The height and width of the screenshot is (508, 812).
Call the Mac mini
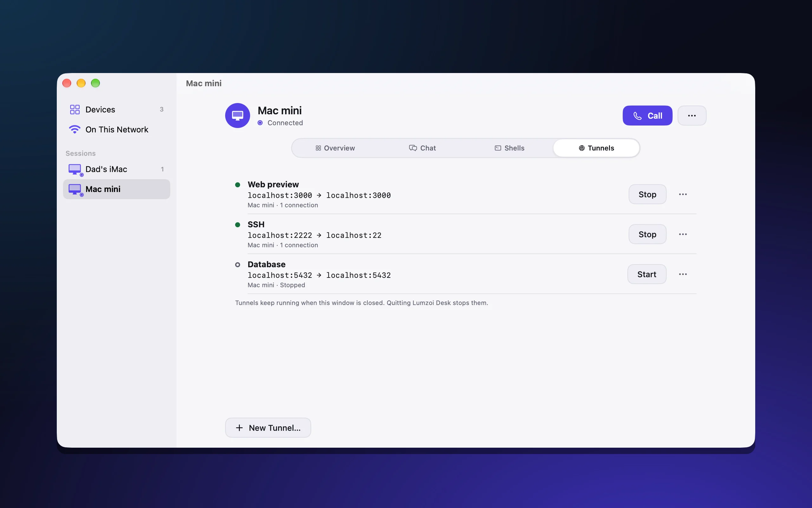pos(647,116)
